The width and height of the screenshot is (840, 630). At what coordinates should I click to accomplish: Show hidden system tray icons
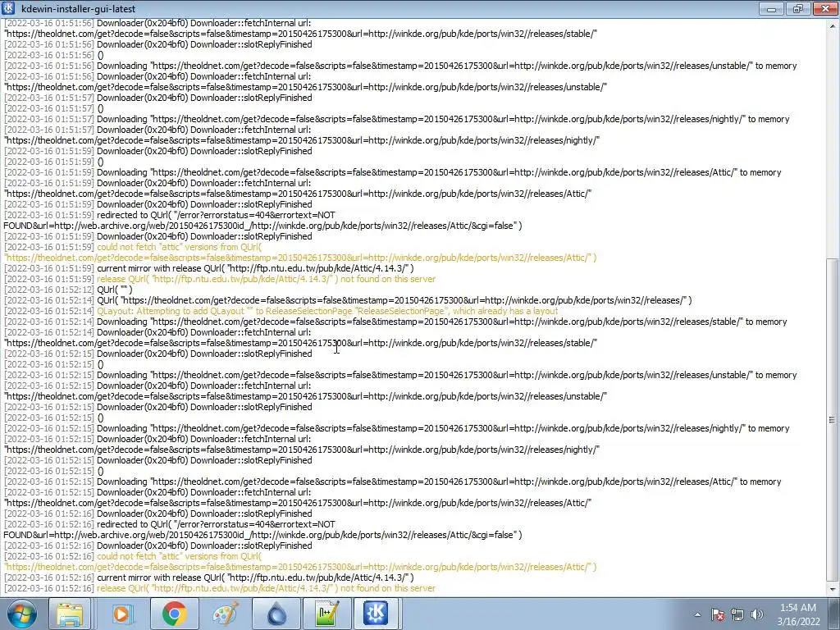(x=697, y=614)
